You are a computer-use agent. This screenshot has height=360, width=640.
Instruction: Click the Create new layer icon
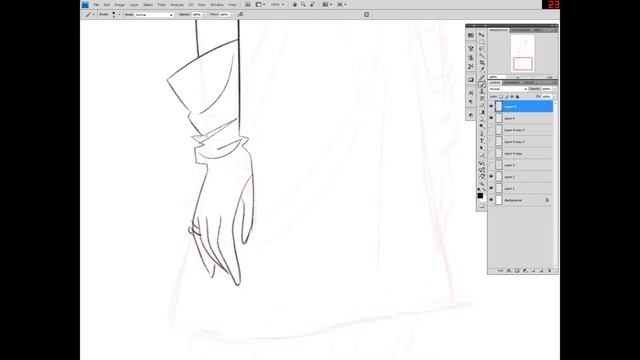click(541, 270)
